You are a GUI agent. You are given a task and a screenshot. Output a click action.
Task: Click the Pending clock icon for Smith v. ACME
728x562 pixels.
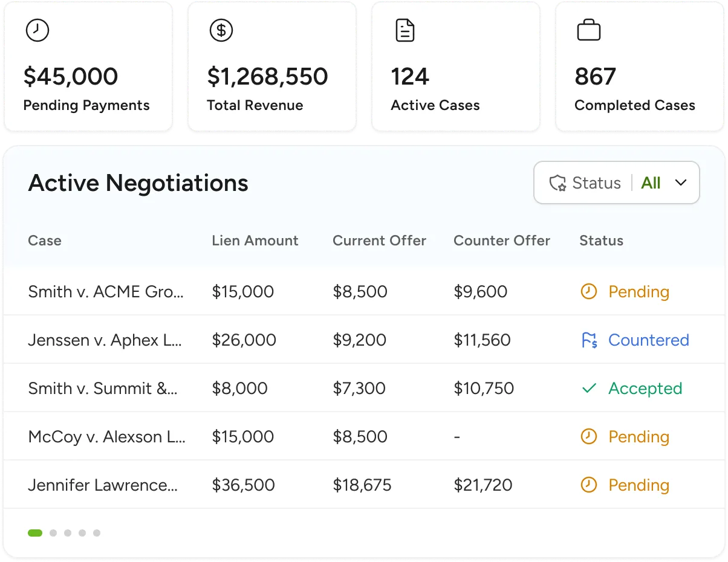[x=589, y=292]
